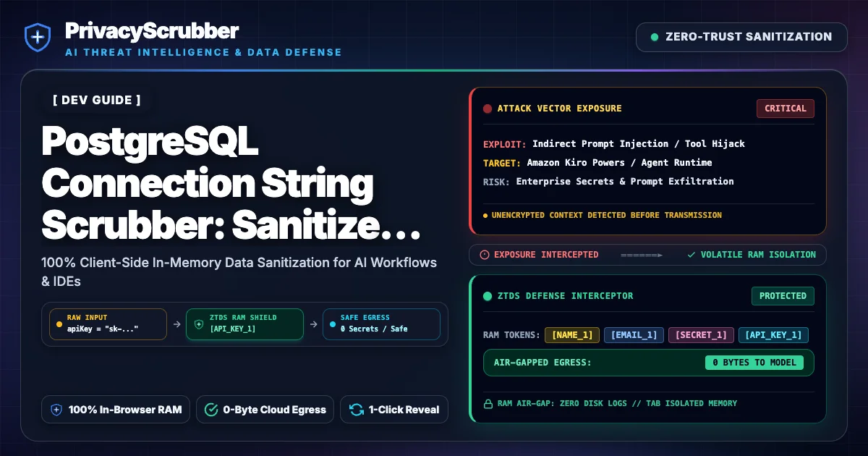
Task: Click refresh icon in 1-Click Reveal badge
Action: point(356,410)
